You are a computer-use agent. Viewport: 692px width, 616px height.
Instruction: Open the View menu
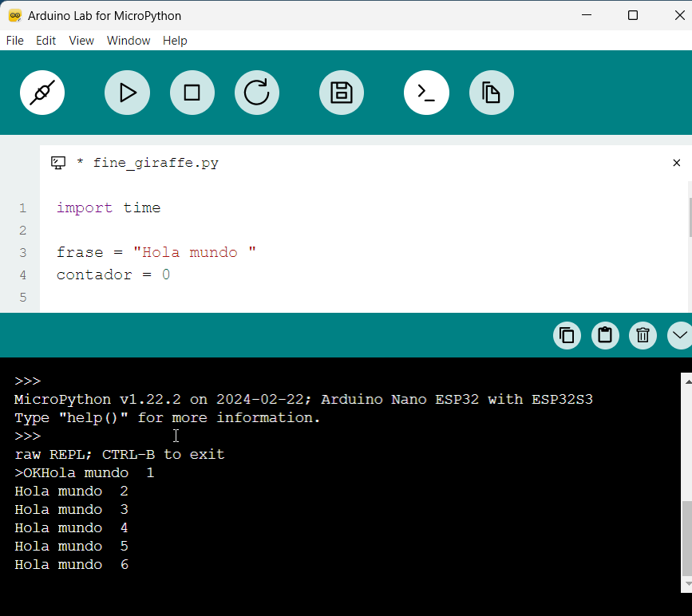(x=81, y=41)
